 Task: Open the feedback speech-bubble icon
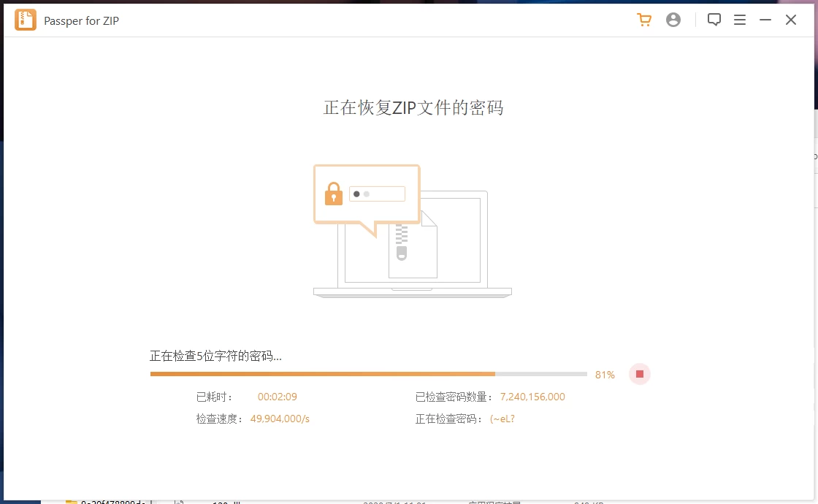click(714, 20)
